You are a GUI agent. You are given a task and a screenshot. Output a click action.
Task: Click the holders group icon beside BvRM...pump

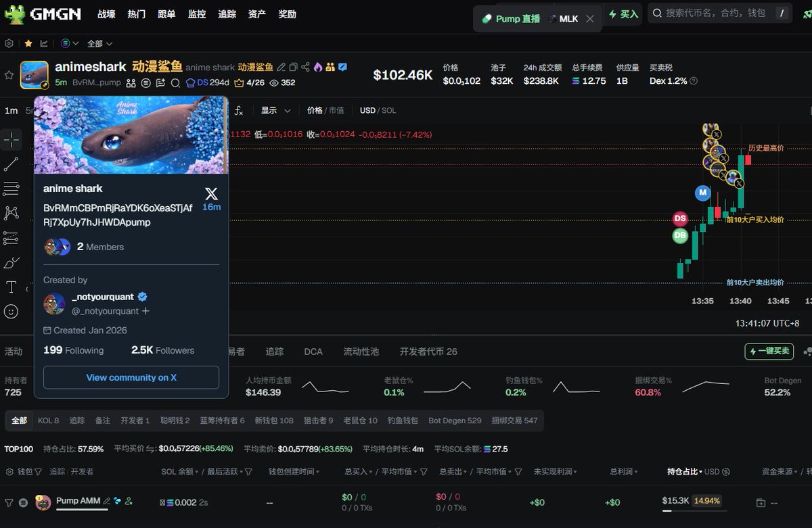click(131, 82)
